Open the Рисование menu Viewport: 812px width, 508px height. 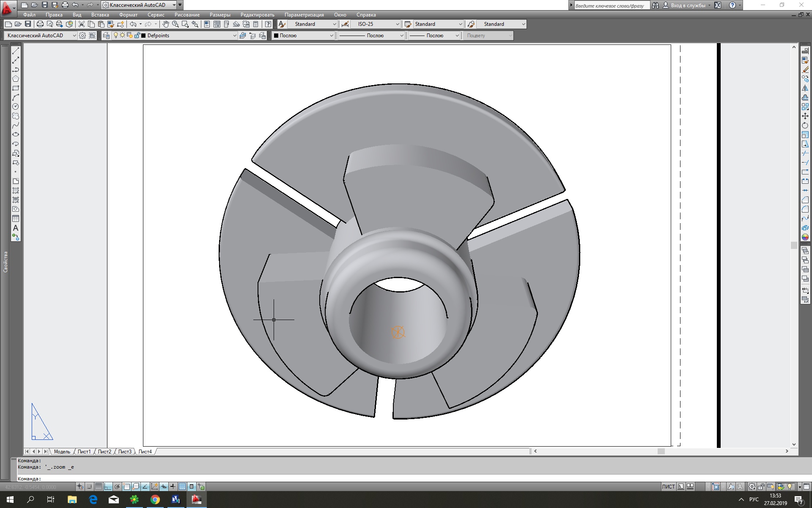(x=187, y=15)
